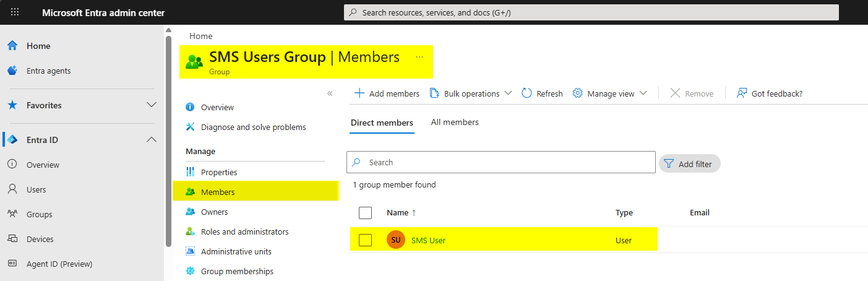The width and height of the screenshot is (868, 281).
Task: Click the Roles and administrators icon
Action: click(x=191, y=231)
